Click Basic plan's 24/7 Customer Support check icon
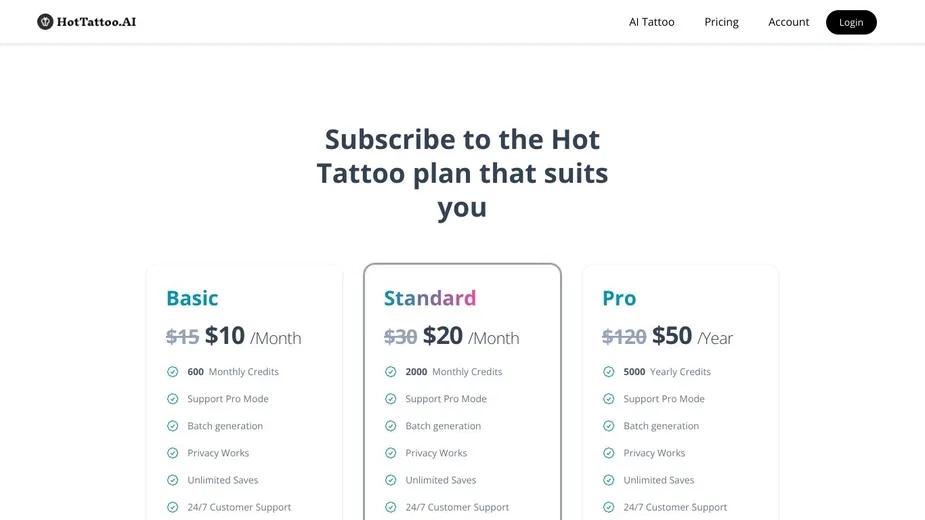 coord(172,507)
